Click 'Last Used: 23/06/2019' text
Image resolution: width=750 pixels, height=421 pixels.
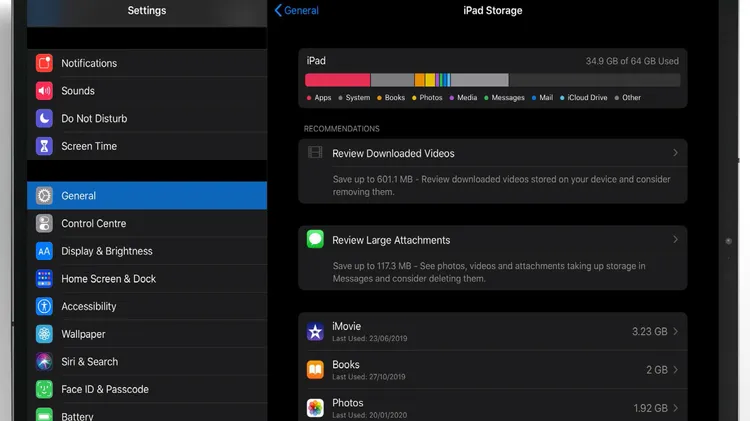pyautogui.click(x=370, y=339)
